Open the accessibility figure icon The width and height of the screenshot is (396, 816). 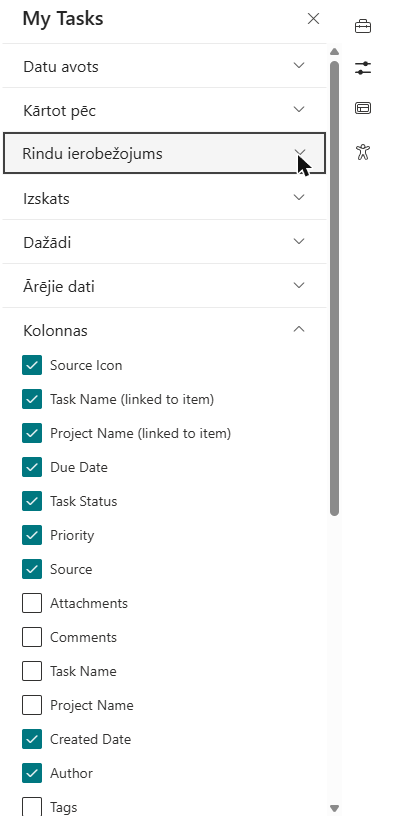(x=363, y=152)
